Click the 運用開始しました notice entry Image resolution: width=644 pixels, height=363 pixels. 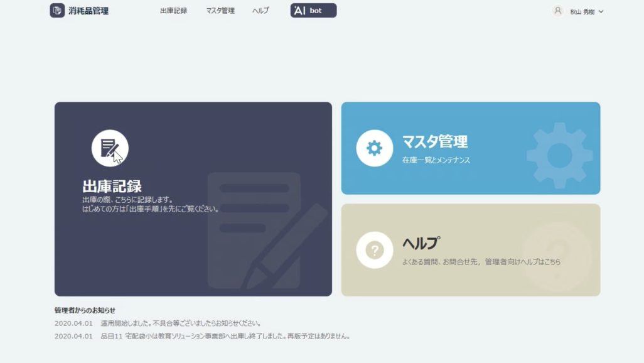tap(158, 323)
